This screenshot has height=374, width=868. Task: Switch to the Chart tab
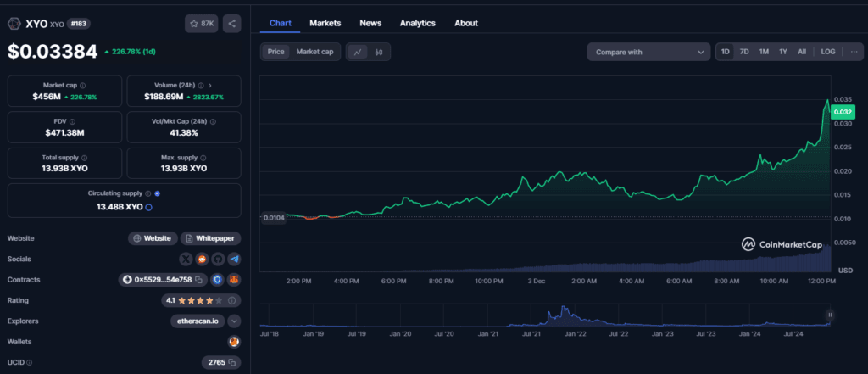click(x=280, y=23)
